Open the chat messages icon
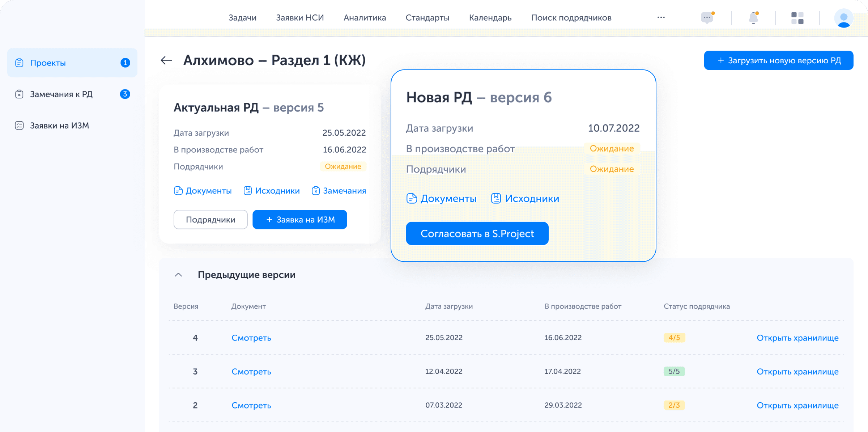Image resolution: width=868 pixels, height=432 pixels. tap(707, 18)
